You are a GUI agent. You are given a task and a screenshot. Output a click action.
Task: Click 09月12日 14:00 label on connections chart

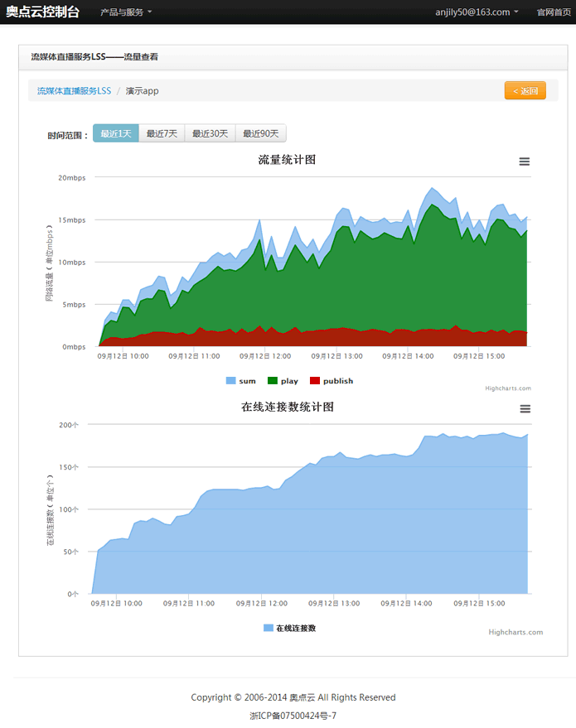point(406,603)
